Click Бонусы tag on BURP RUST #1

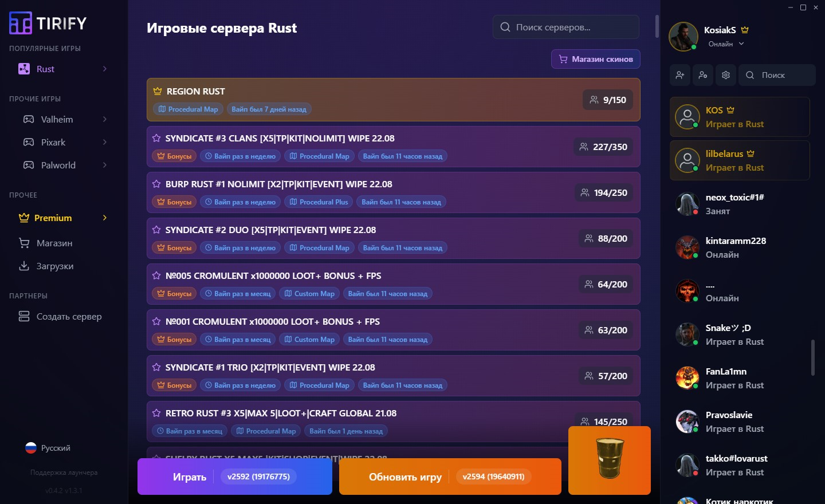click(x=174, y=202)
